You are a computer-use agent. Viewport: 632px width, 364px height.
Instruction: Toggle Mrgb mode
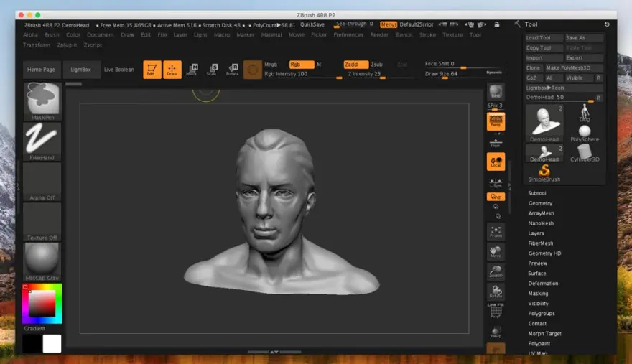point(271,65)
